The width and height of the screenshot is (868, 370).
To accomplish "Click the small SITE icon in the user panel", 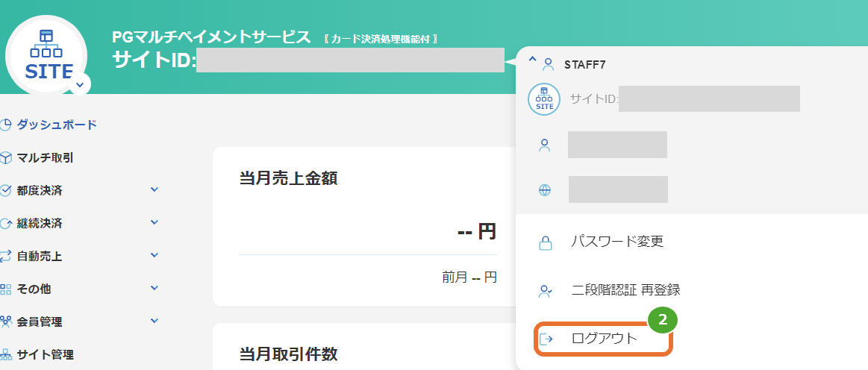I will click(x=545, y=99).
